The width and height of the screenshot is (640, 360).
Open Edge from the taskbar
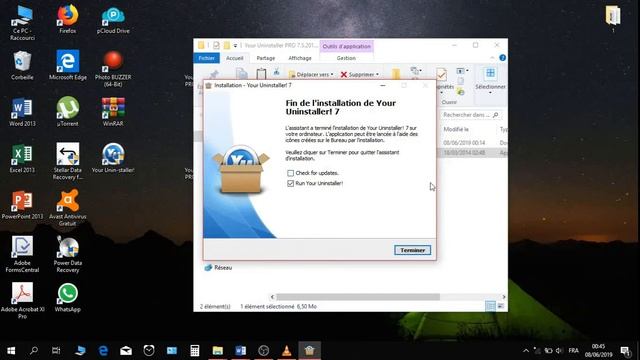(x=103, y=351)
